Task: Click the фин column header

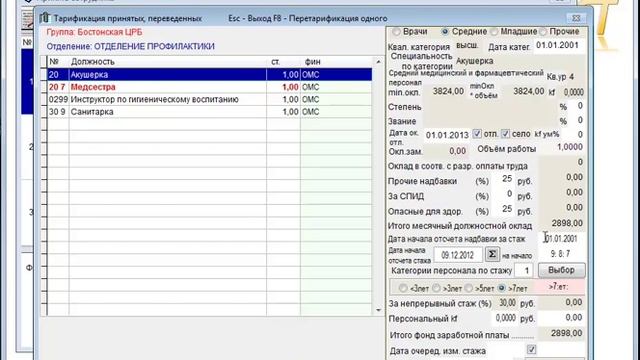Action: pos(336,62)
